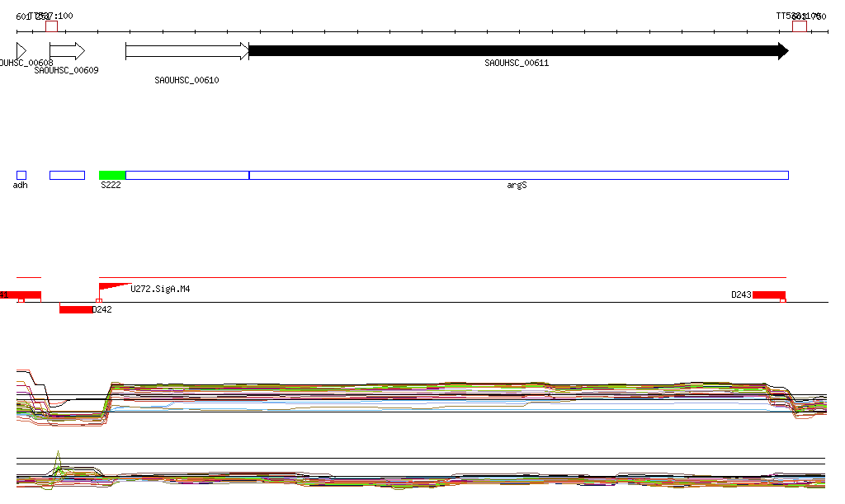Image resolution: width=845 pixels, height=504 pixels.
Task: Select the red D242 block below baseline
Action: [76, 309]
